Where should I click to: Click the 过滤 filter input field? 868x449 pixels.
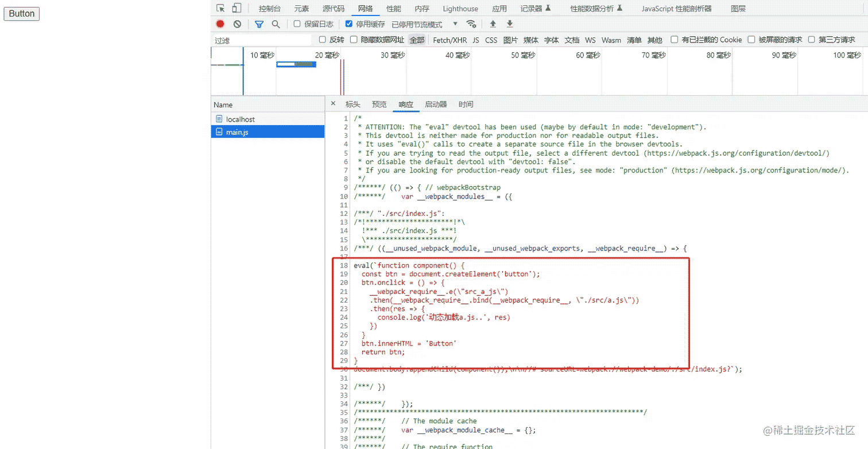(262, 40)
